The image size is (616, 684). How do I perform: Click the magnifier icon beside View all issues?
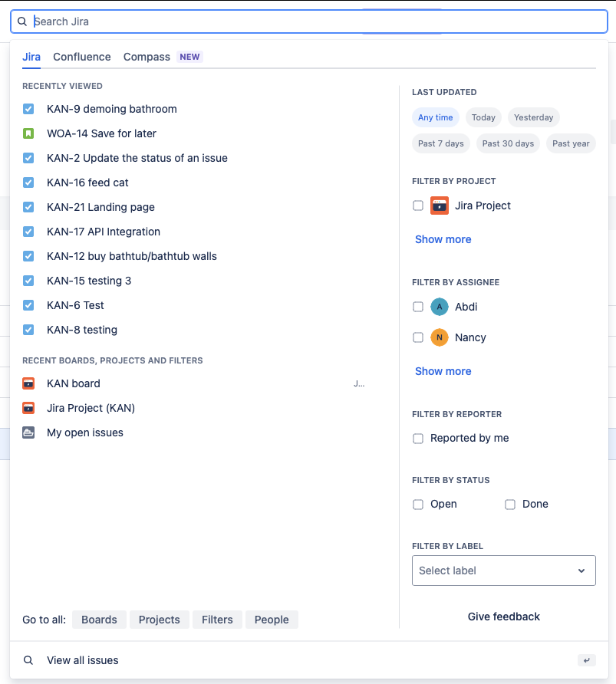coord(28,660)
